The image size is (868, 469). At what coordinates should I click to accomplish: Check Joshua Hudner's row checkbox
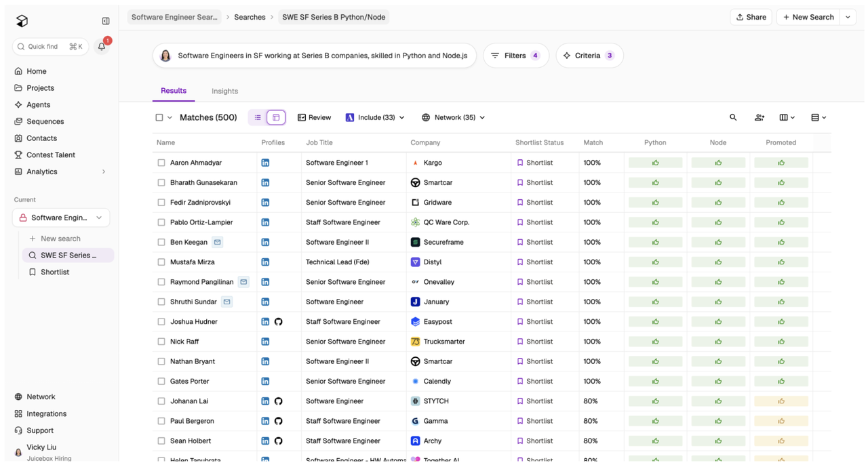coord(161,322)
